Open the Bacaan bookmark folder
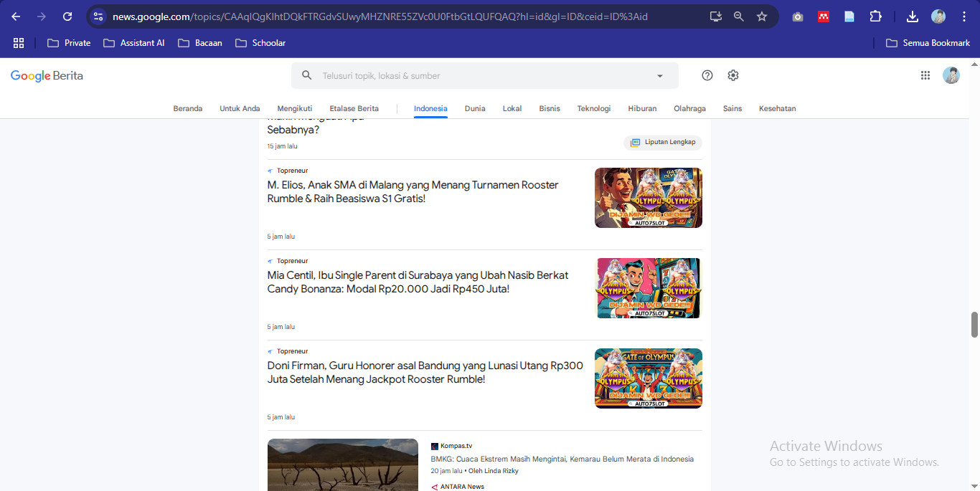 point(200,43)
